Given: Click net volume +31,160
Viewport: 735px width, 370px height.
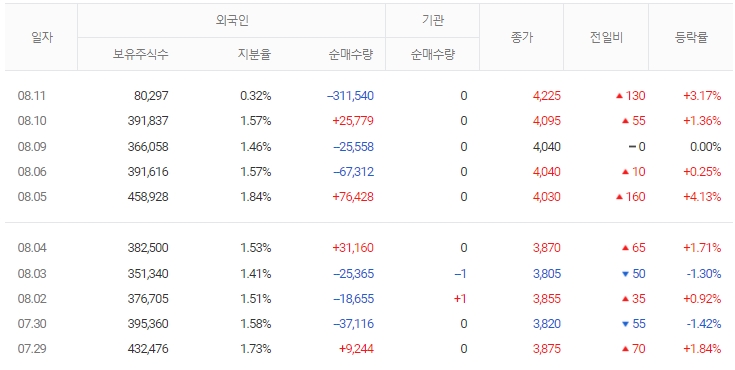Looking at the screenshot, I should pyautogui.click(x=353, y=248).
